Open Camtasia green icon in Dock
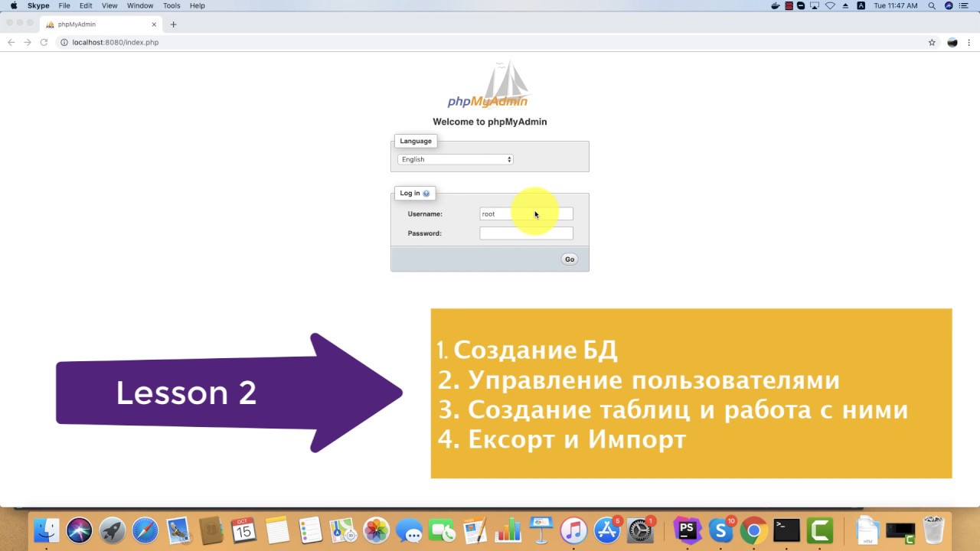Viewport: 980px width, 551px height. tap(820, 530)
